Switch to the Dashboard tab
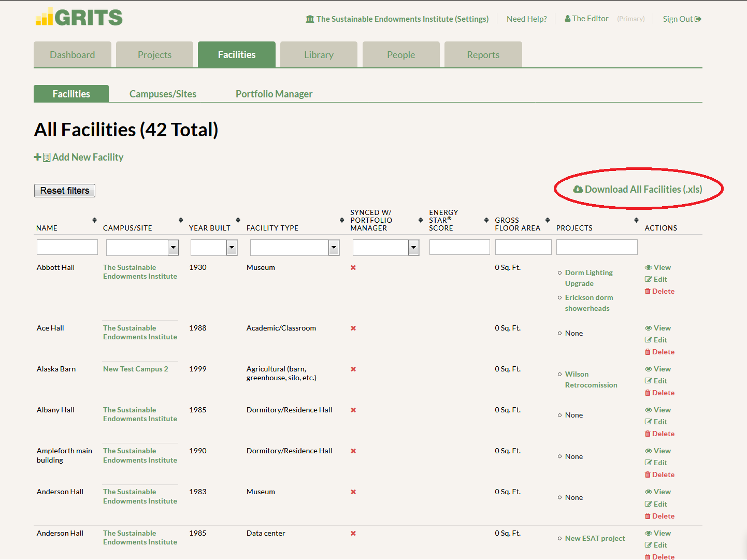Viewport: 747px width, 560px height. (73, 54)
